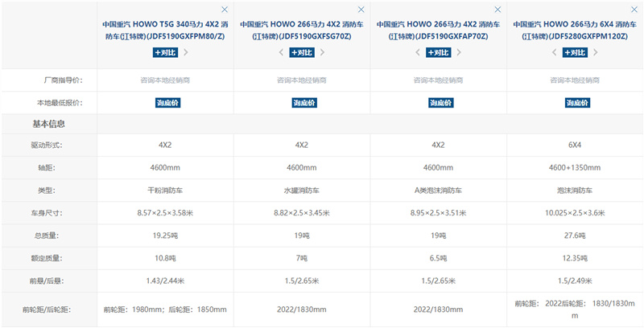Close the JDF5190GXFSG70Z comparison column
This screenshot has height=328, width=644.
point(361,9)
